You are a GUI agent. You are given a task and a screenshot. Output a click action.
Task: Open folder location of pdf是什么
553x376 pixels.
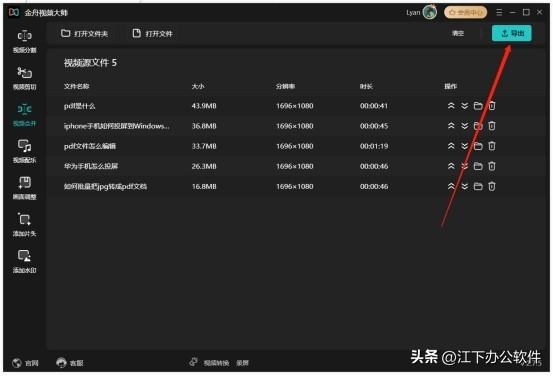tap(478, 106)
